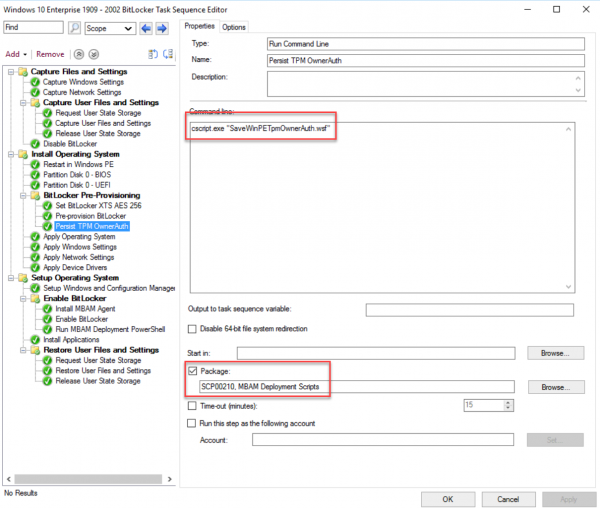Click Output to task sequence variable field
Screen dimensions: 600x508
(470, 310)
